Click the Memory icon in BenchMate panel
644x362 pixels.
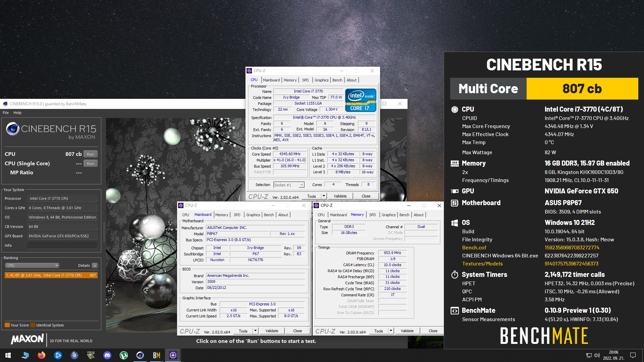point(454,163)
